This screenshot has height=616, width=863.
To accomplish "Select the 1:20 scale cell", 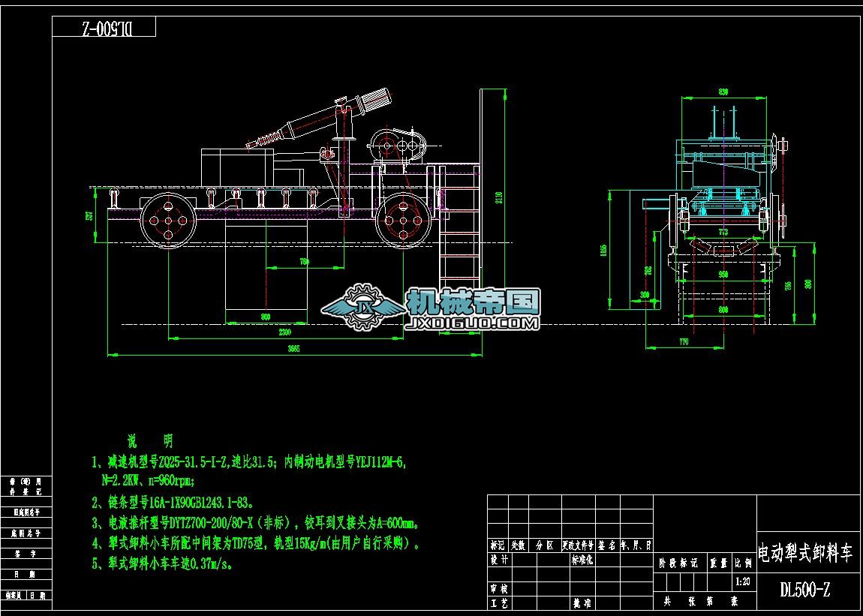I will tap(743, 581).
